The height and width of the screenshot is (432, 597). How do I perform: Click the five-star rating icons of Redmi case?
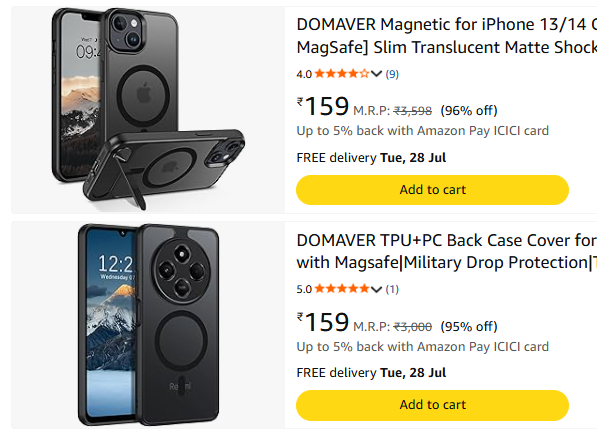[342, 289]
